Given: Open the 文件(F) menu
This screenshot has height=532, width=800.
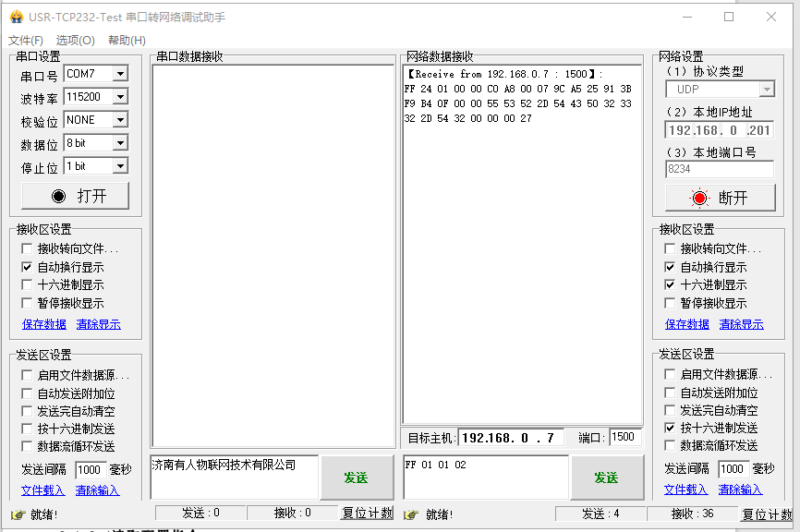Looking at the screenshot, I should (26, 41).
